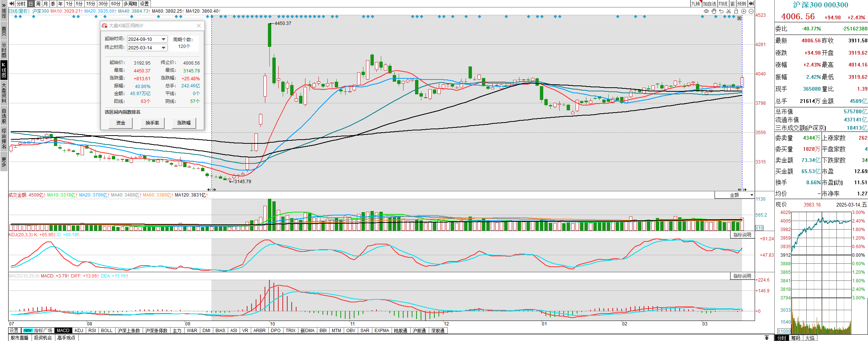Open the 多周期 multi-period tab
Viewport: 868px width, 341px height.
pos(130,4)
